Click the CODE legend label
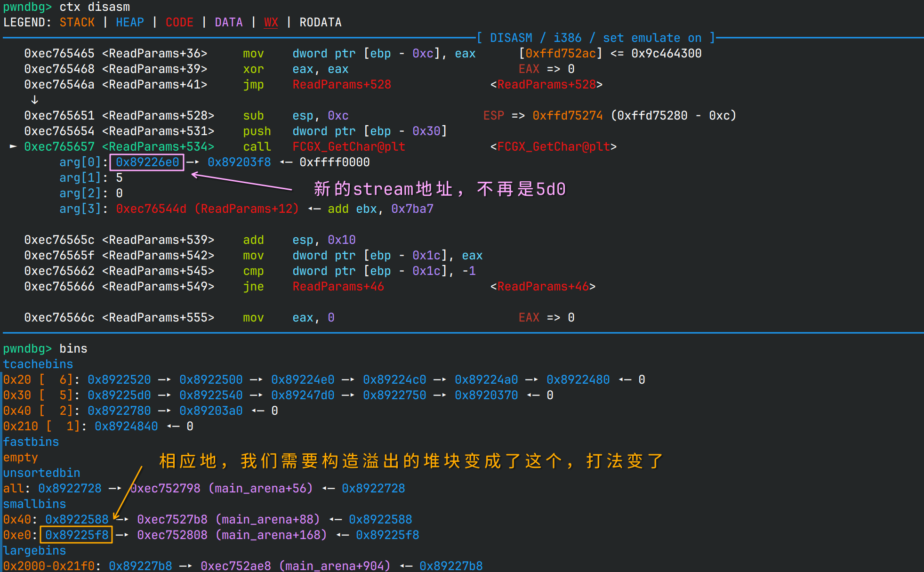Screen dimensions: 924x572 (179, 22)
